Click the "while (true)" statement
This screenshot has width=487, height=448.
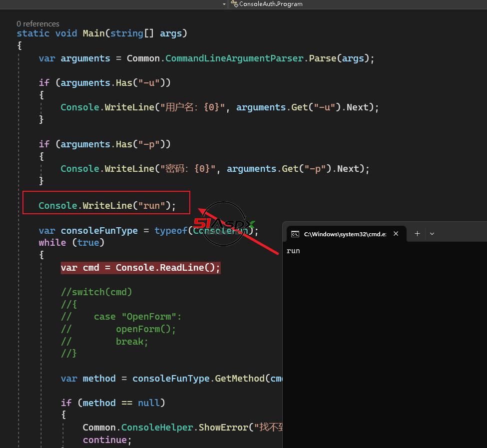click(x=71, y=242)
